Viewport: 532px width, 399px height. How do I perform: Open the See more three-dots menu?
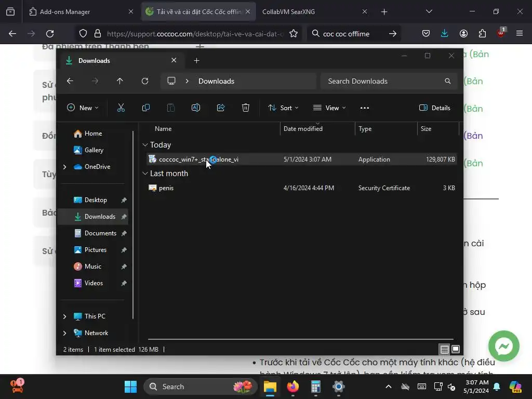click(x=365, y=108)
